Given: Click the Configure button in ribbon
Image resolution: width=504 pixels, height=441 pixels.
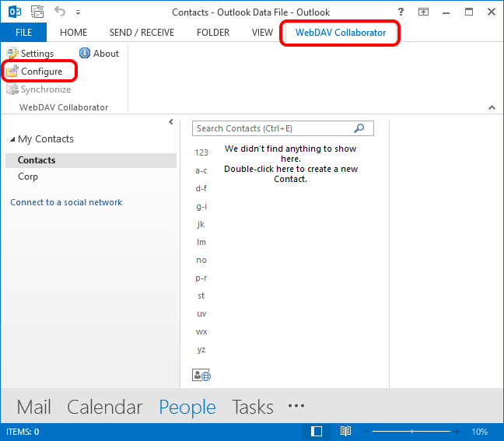Looking at the screenshot, I should [x=35, y=72].
